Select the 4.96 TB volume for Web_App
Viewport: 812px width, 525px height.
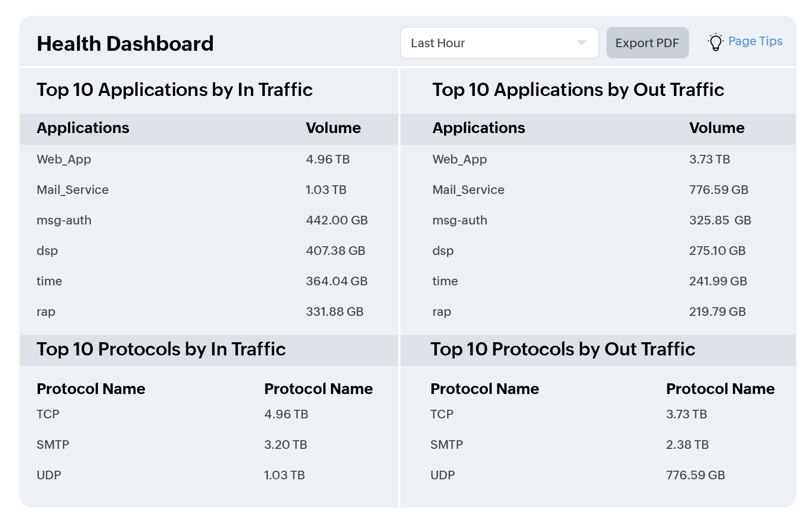[328, 159]
